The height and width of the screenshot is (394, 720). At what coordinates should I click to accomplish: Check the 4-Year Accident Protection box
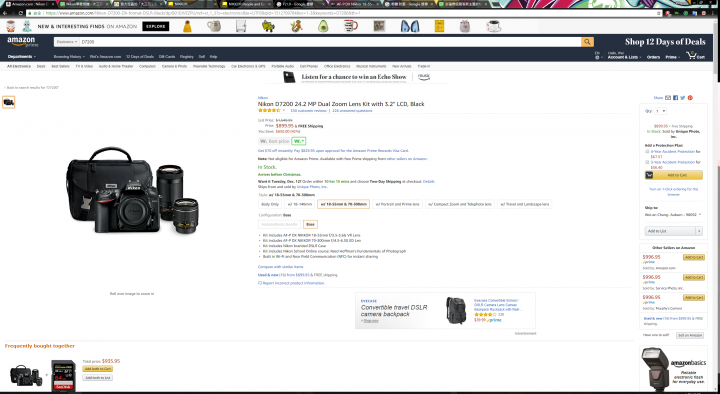[x=647, y=151]
